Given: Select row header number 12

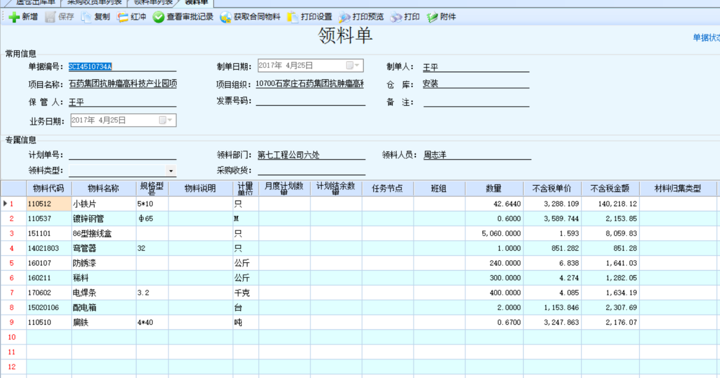Looking at the screenshot, I should click(13, 367).
